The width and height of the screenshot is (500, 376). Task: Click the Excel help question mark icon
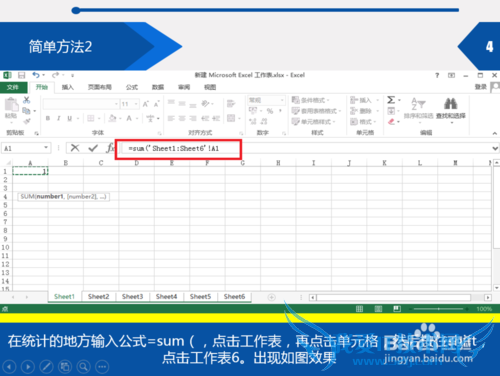click(437, 75)
